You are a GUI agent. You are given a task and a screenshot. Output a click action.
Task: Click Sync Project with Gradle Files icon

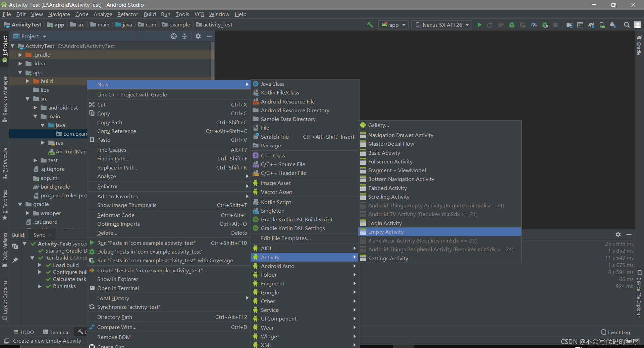pos(591,25)
